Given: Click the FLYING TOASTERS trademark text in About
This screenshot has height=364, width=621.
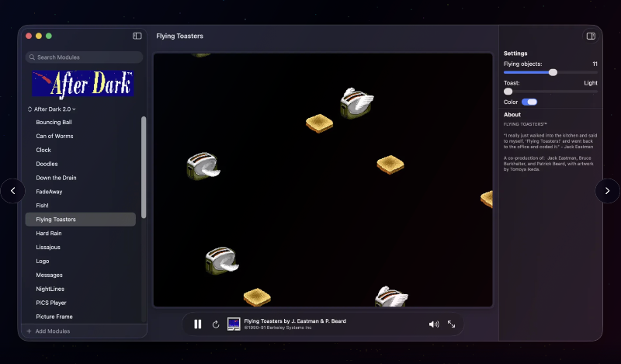Looking at the screenshot, I should 526,124.
